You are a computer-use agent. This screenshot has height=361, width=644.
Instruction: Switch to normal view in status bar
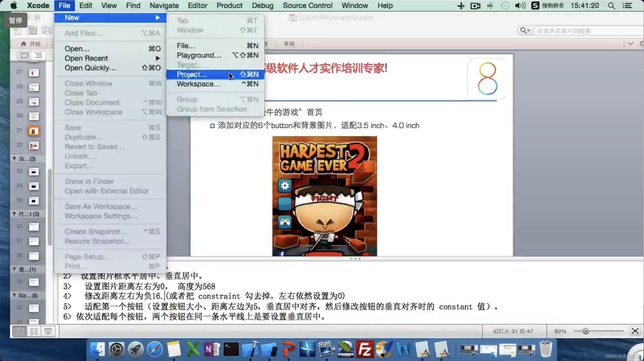[x=20, y=331]
